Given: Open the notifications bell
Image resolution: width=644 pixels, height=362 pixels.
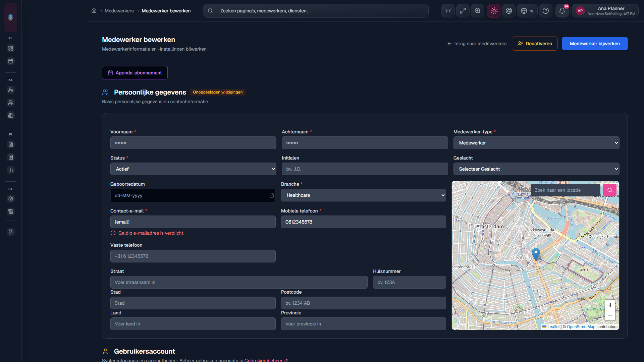Looking at the screenshot, I should click(x=562, y=11).
